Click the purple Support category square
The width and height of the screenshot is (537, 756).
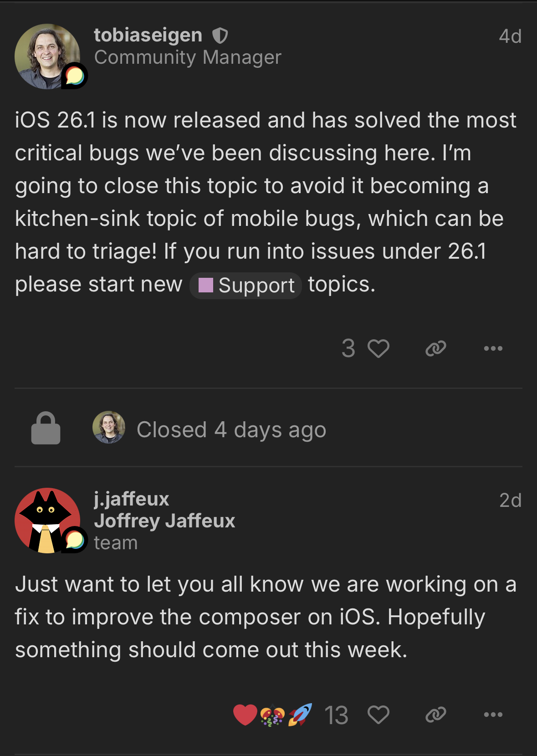(206, 286)
